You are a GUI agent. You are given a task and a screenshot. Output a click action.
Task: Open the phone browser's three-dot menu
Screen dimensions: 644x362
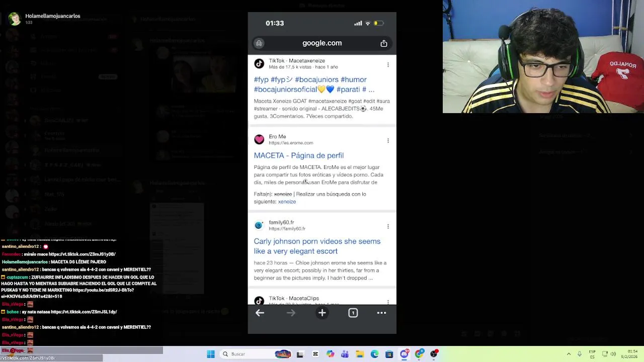pos(381,313)
